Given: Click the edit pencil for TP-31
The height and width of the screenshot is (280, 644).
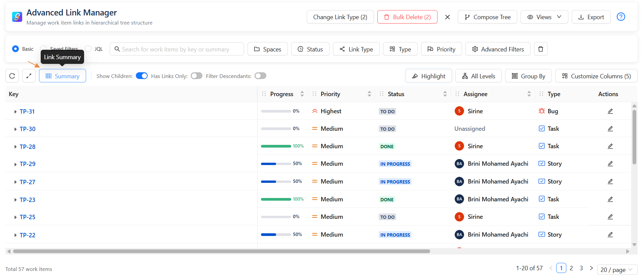Looking at the screenshot, I should point(610,111).
